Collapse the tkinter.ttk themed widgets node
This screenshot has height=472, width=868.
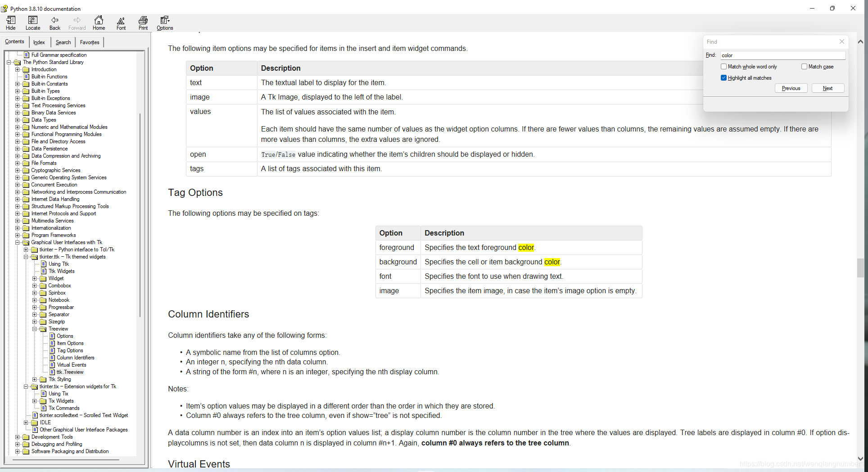point(26,257)
